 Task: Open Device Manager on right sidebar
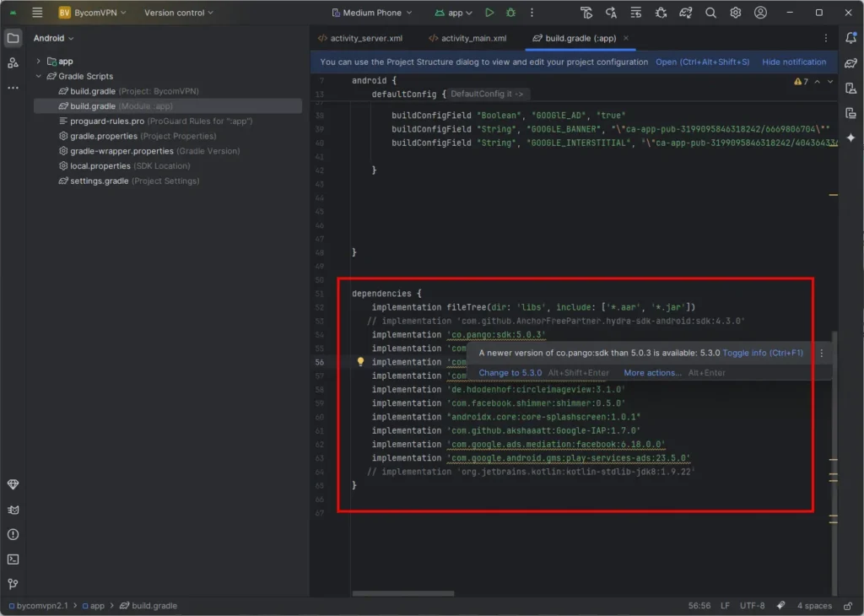click(x=850, y=88)
